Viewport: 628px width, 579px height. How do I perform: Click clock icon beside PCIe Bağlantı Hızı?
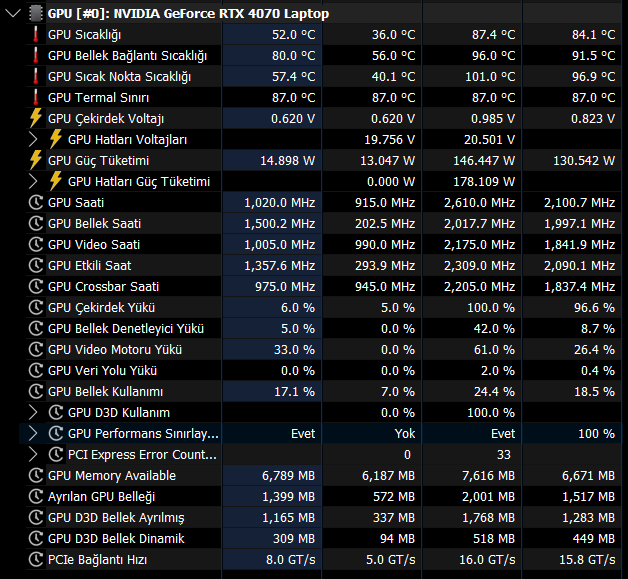click(x=36, y=559)
